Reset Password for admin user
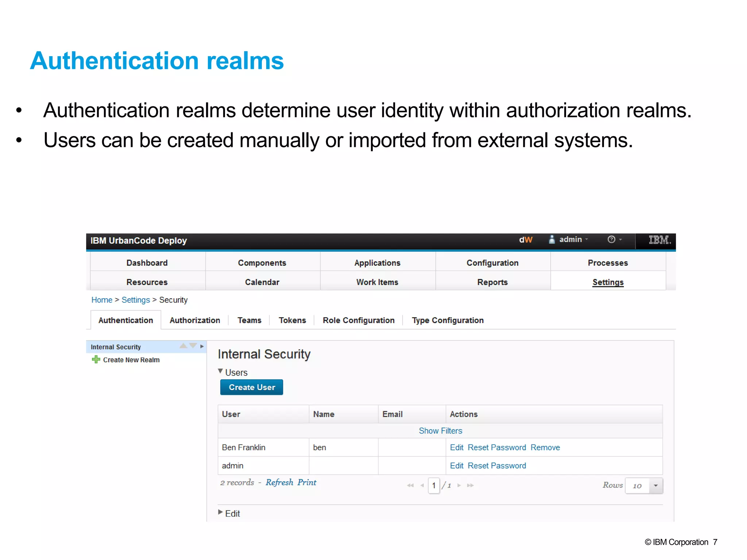 [x=497, y=466]
